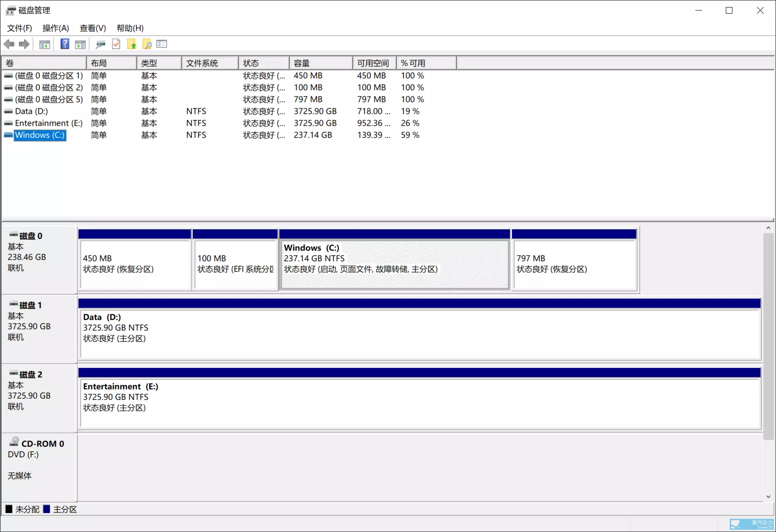
Task: Sort by the 容量 column header
Action: [x=321, y=63]
